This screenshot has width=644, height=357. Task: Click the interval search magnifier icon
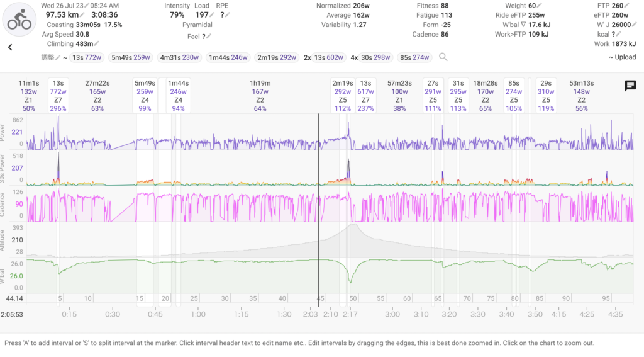tap(443, 57)
